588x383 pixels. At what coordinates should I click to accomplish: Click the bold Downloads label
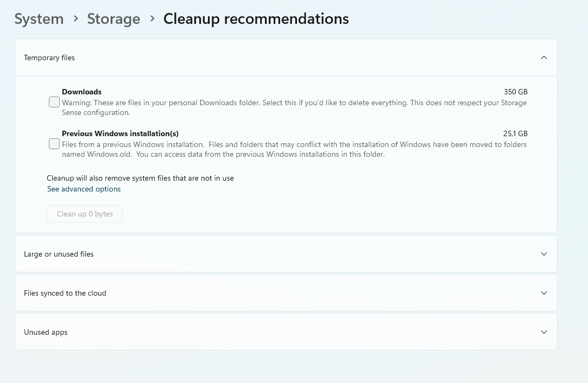(81, 92)
